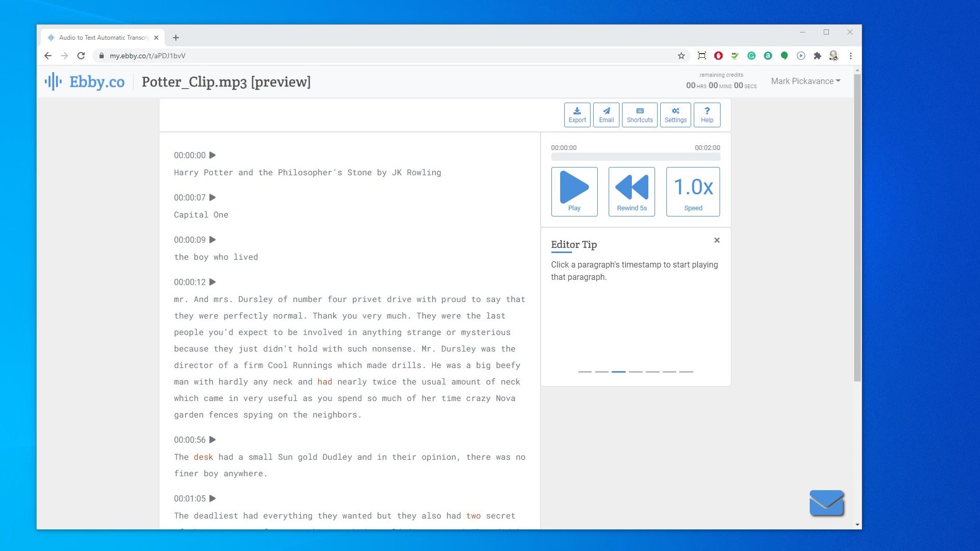
Task: Change the 1.0x playback speed
Action: pyautogui.click(x=693, y=191)
